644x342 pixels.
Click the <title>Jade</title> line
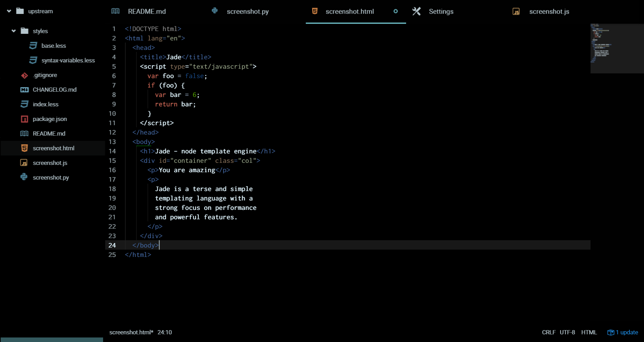point(176,57)
